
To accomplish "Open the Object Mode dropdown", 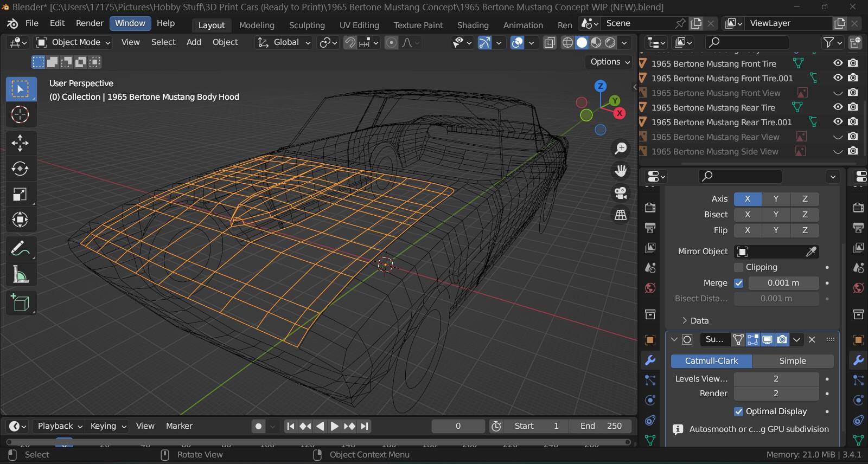I will pos(74,42).
